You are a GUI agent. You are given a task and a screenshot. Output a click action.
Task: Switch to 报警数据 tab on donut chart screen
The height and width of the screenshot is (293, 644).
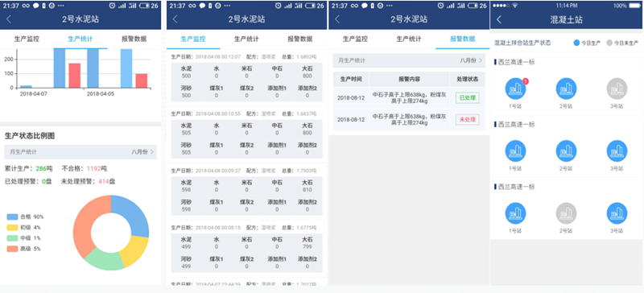coord(134,39)
